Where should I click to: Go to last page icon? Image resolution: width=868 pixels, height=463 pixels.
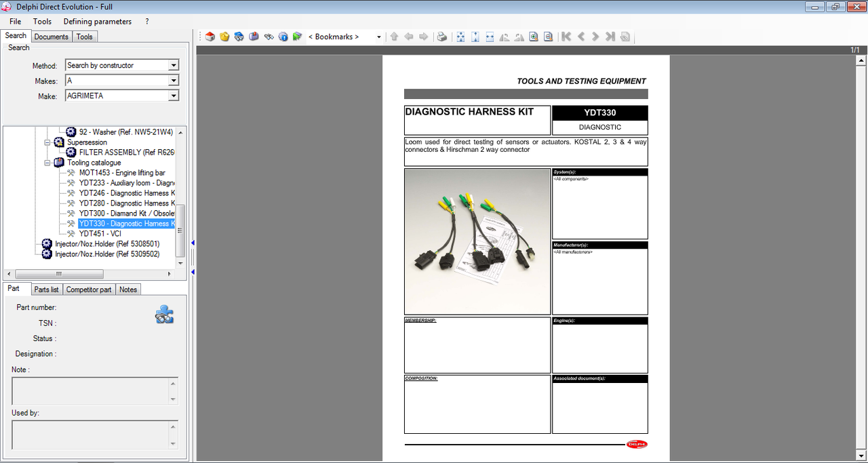(610, 37)
